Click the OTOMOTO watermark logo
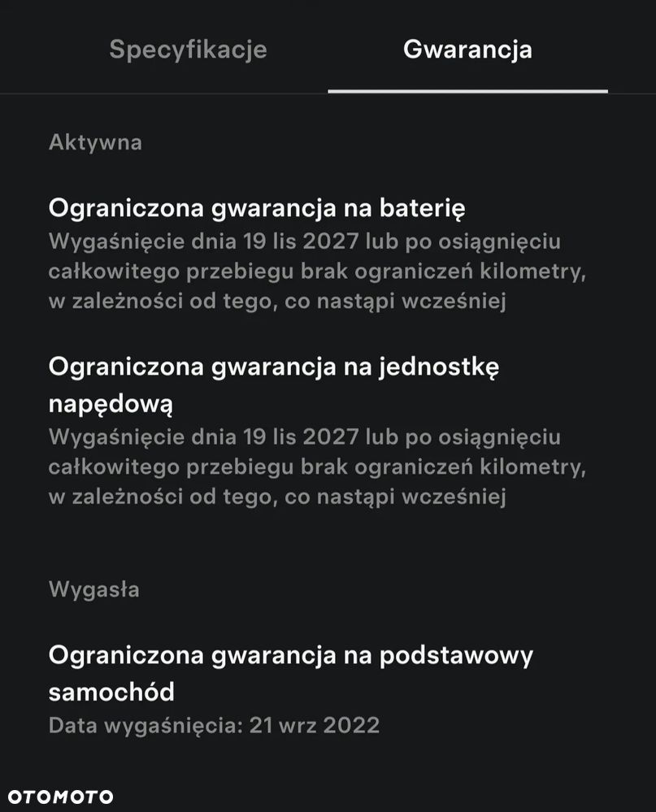The width and height of the screenshot is (656, 812). (x=60, y=797)
